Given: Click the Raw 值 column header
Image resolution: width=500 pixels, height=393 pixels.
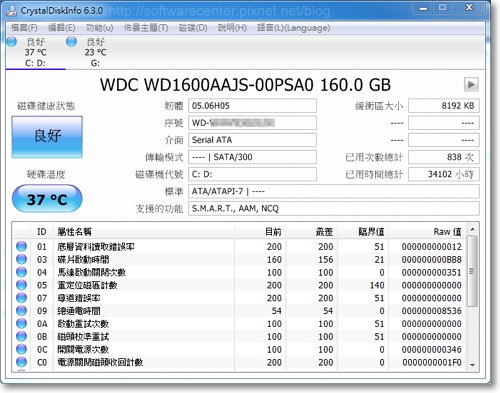Looking at the screenshot, I should 428,232.
